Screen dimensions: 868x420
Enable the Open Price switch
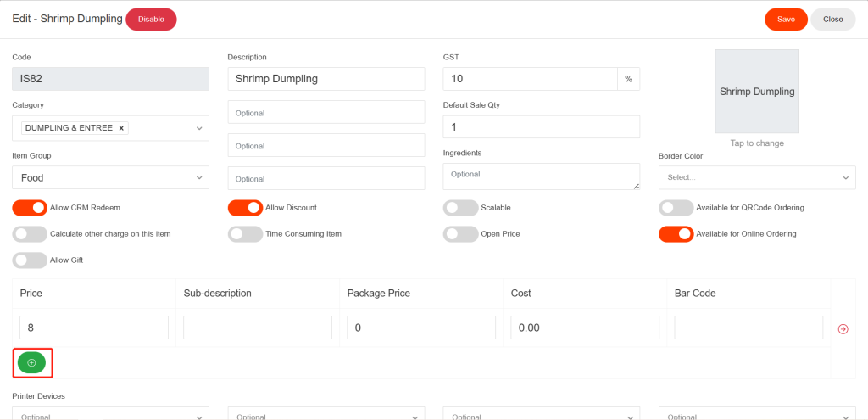(460, 233)
